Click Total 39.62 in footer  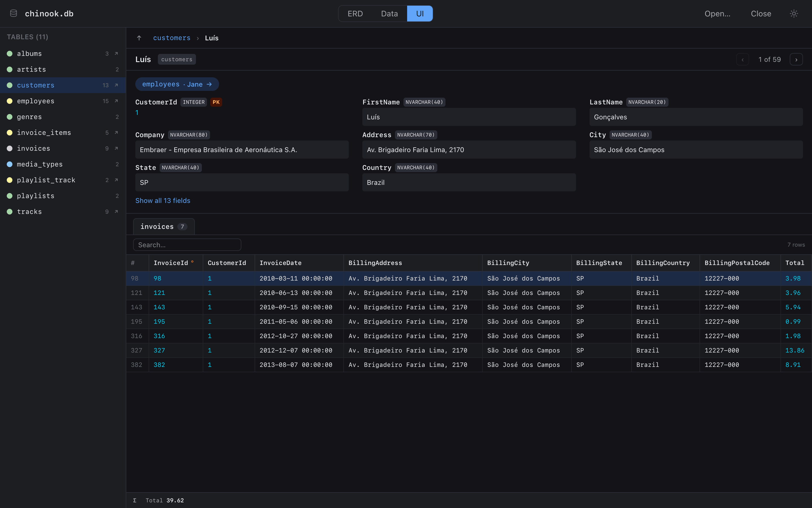[164, 500]
